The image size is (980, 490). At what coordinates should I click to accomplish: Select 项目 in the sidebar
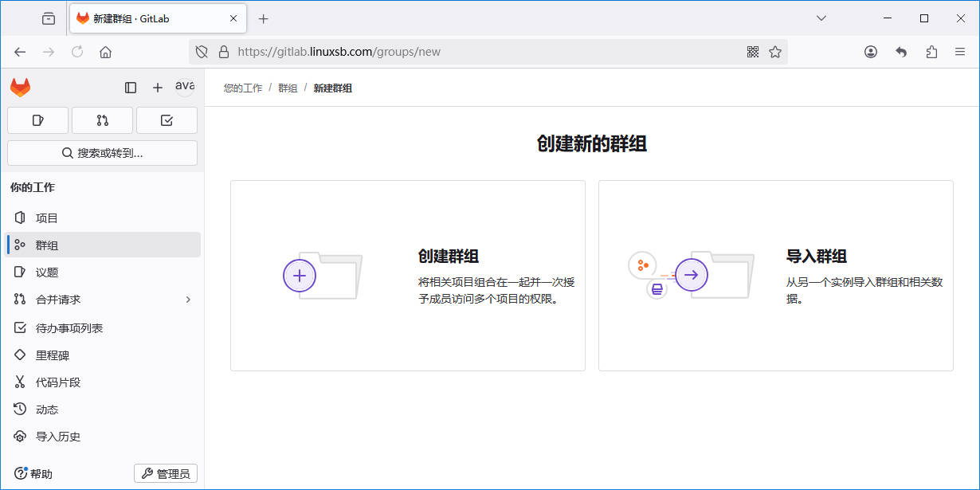point(47,218)
